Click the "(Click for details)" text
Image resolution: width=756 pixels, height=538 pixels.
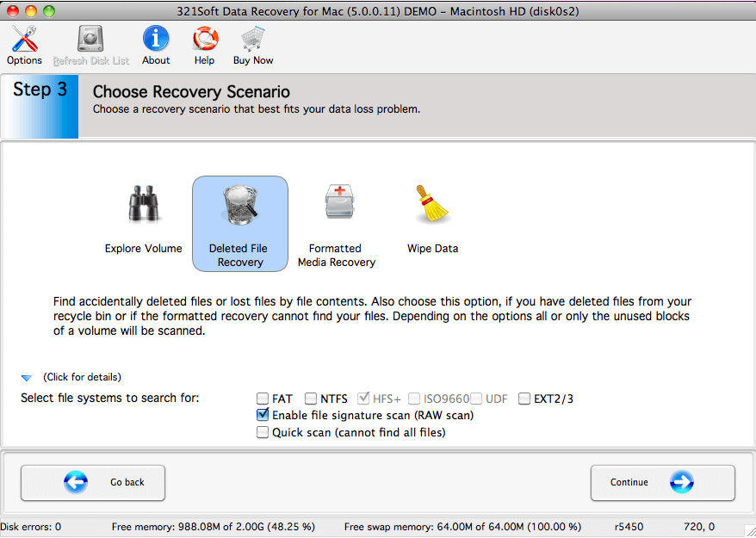pyautogui.click(x=82, y=377)
